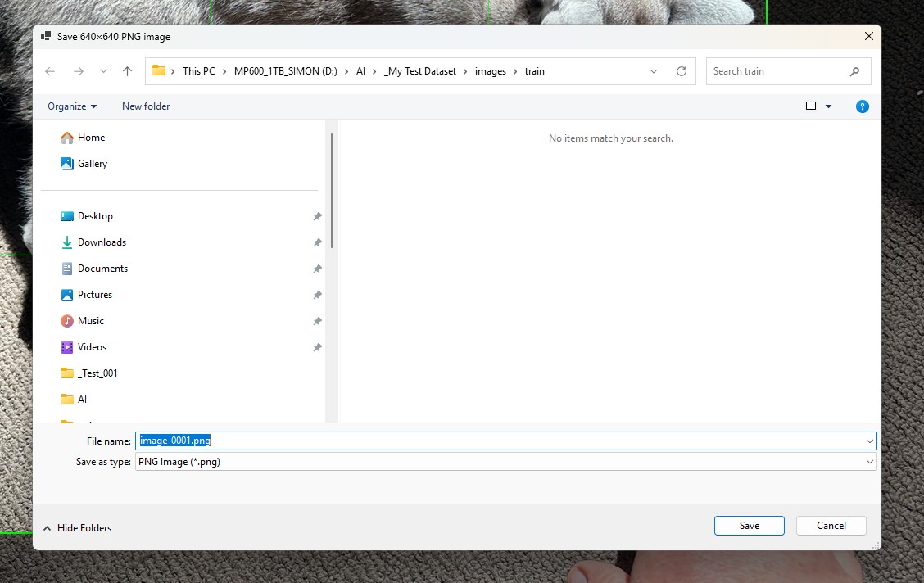The image size is (924, 583).
Task: Click the Save button
Action: [749, 525]
